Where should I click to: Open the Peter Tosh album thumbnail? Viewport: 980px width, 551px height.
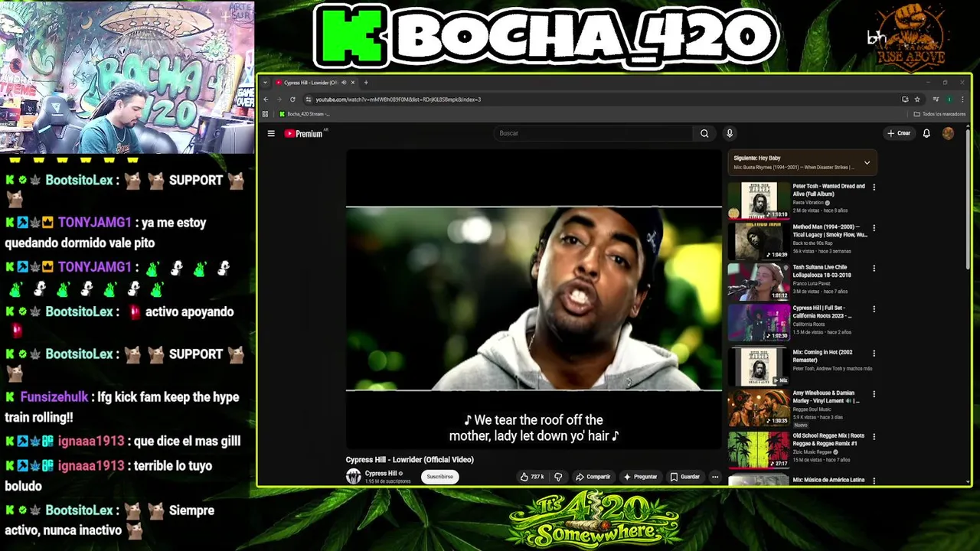(x=758, y=201)
